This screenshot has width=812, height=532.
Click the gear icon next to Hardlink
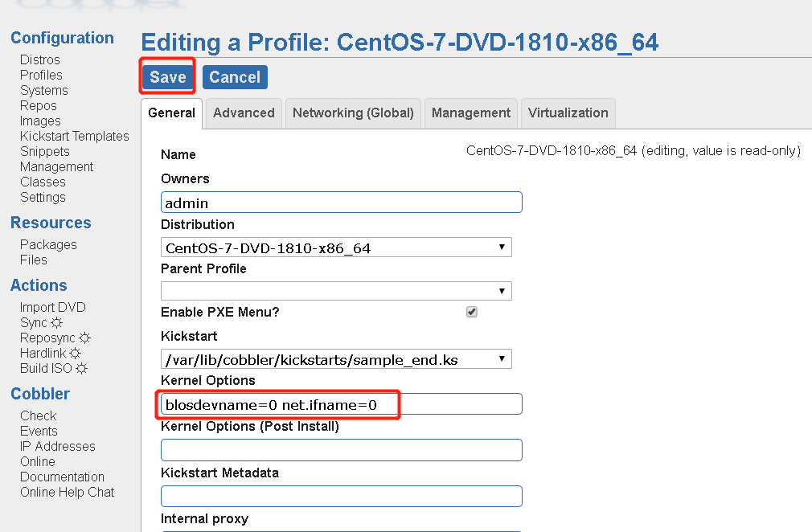pyautogui.click(x=75, y=354)
